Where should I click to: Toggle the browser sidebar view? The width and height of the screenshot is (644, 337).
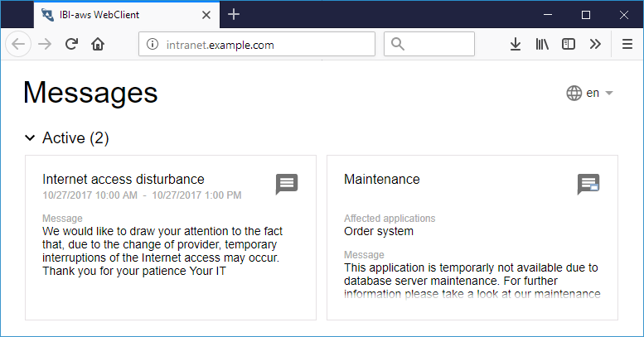[x=568, y=45]
